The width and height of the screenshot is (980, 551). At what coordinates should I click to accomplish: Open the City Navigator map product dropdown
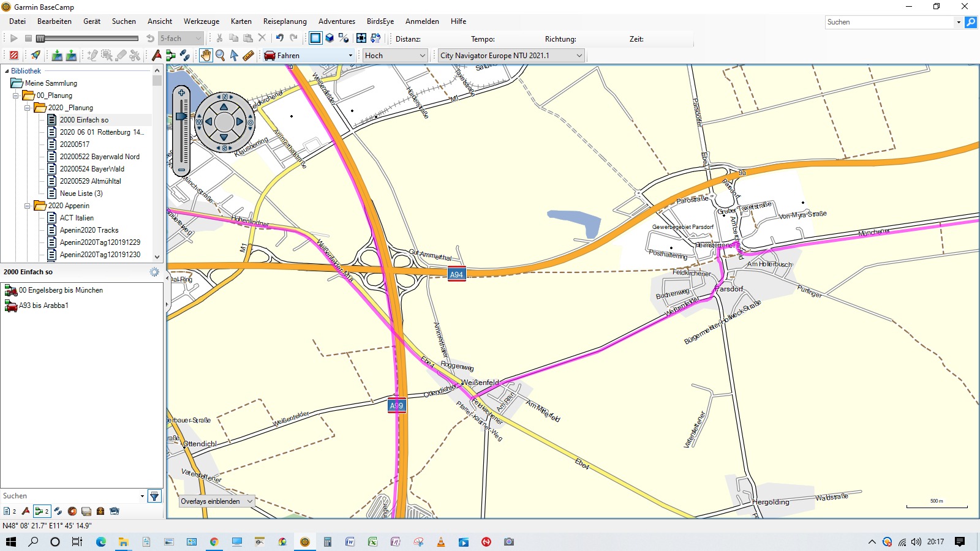tap(511, 56)
